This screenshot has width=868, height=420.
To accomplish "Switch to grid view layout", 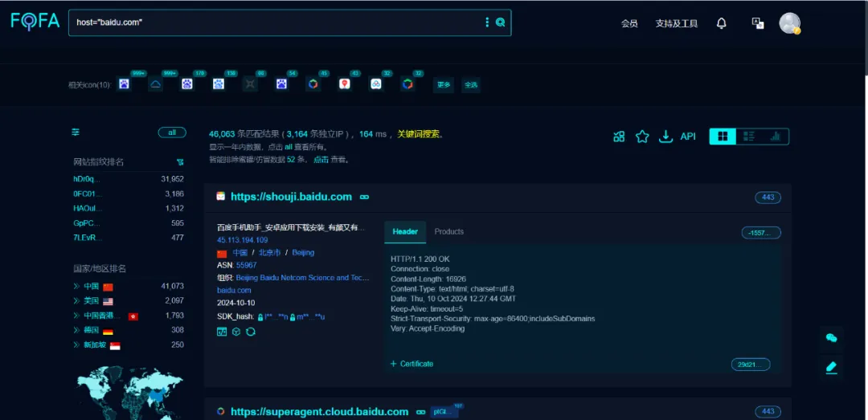I will [x=723, y=137].
